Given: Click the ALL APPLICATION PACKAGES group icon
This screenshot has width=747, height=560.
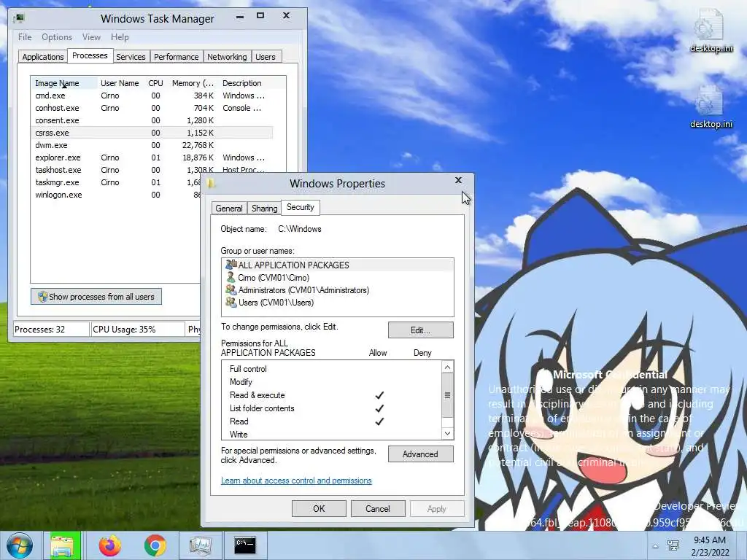Looking at the screenshot, I should (x=231, y=265).
